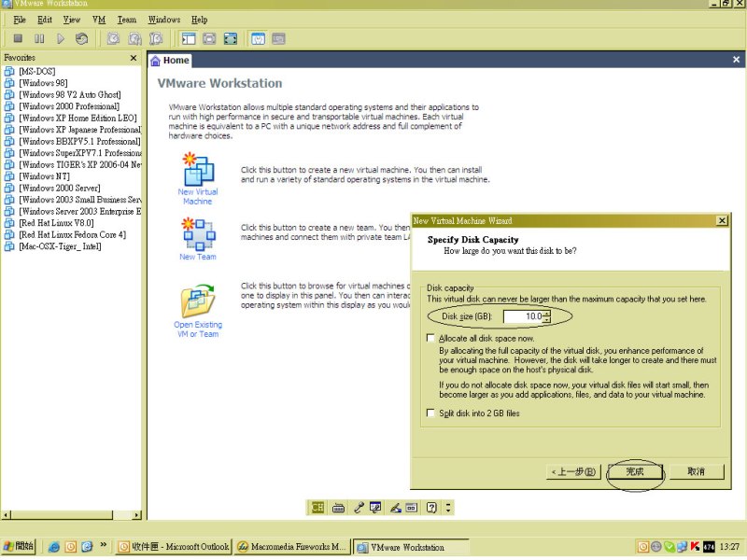The height and width of the screenshot is (560, 747).
Task: Open the VM menu
Action: [x=99, y=20]
